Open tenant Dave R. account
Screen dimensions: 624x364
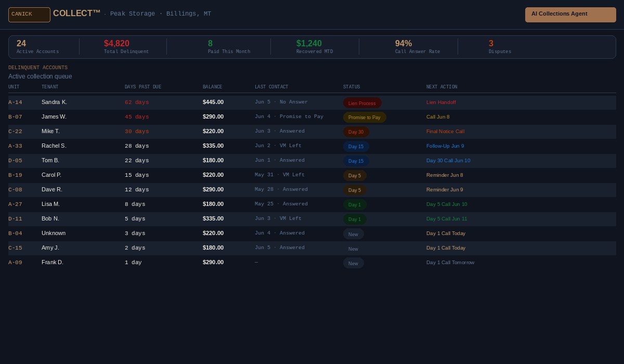[52, 189]
